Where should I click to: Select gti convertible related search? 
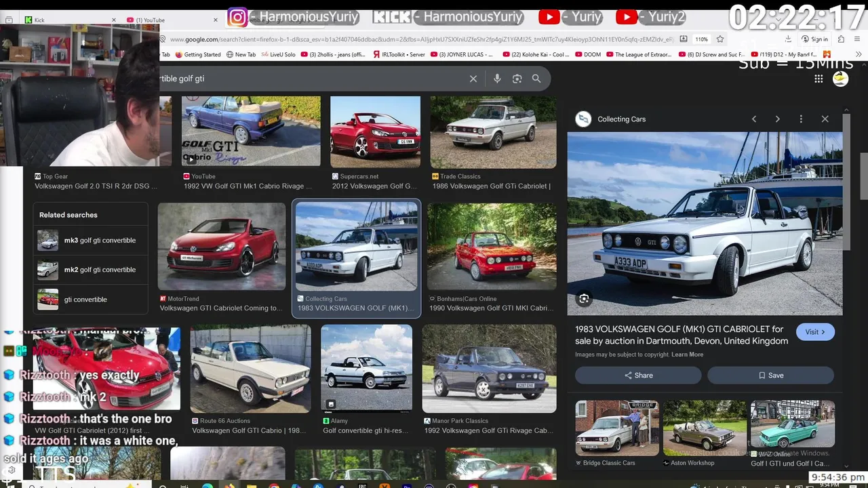point(90,299)
